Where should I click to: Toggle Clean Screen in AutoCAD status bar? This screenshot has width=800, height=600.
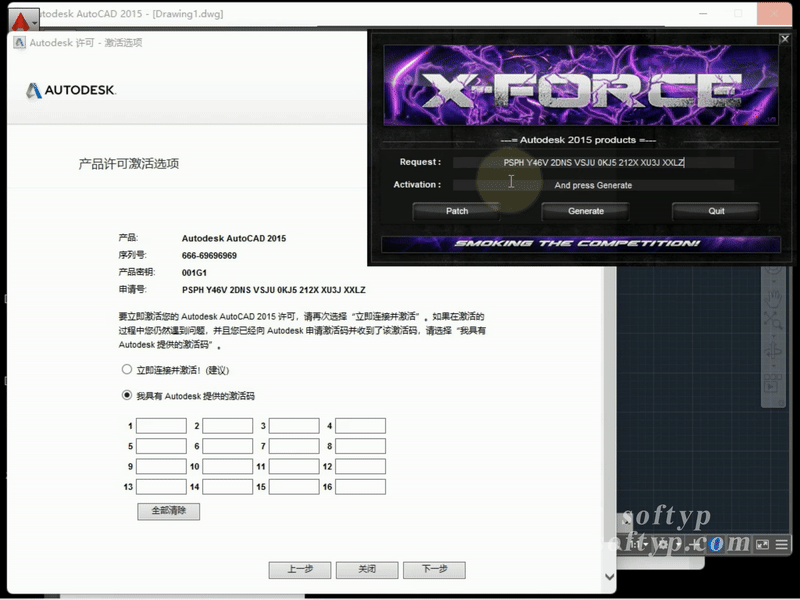tap(762, 544)
